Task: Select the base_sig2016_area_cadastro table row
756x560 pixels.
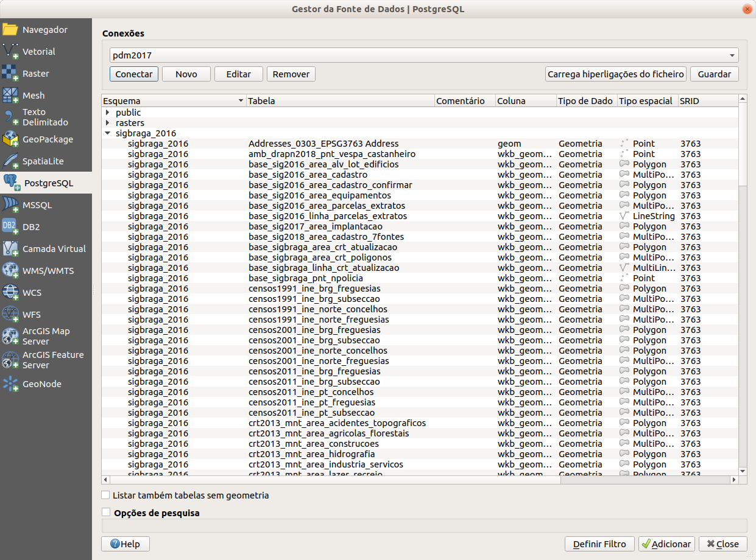Action: [x=308, y=175]
